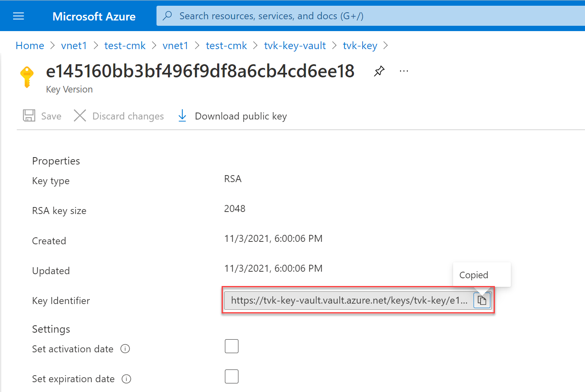This screenshot has height=392, width=585.
Task: Click the search magnifier icon
Action: pyautogui.click(x=167, y=16)
